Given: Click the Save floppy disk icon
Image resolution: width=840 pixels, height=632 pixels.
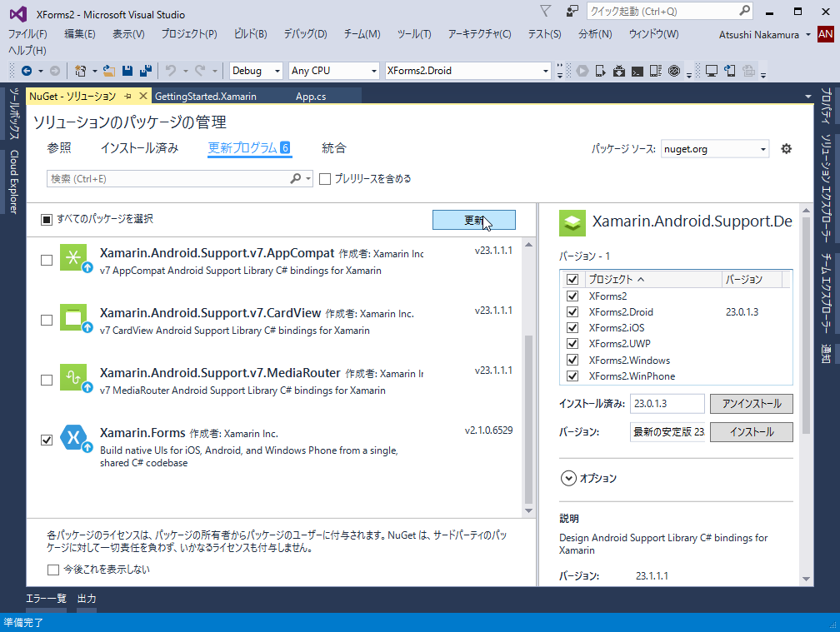Looking at the screenshot, I should point(127,71).
